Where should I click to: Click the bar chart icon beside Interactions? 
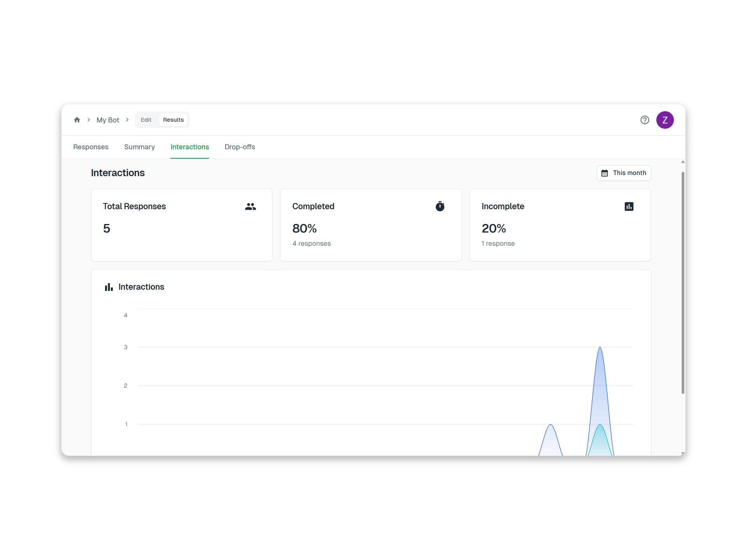tap(109, 287)
